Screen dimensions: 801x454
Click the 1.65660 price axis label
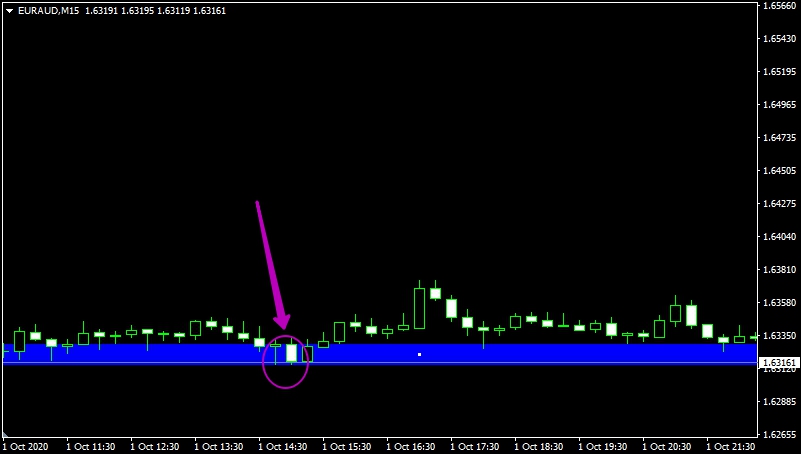tap(777, 6)
